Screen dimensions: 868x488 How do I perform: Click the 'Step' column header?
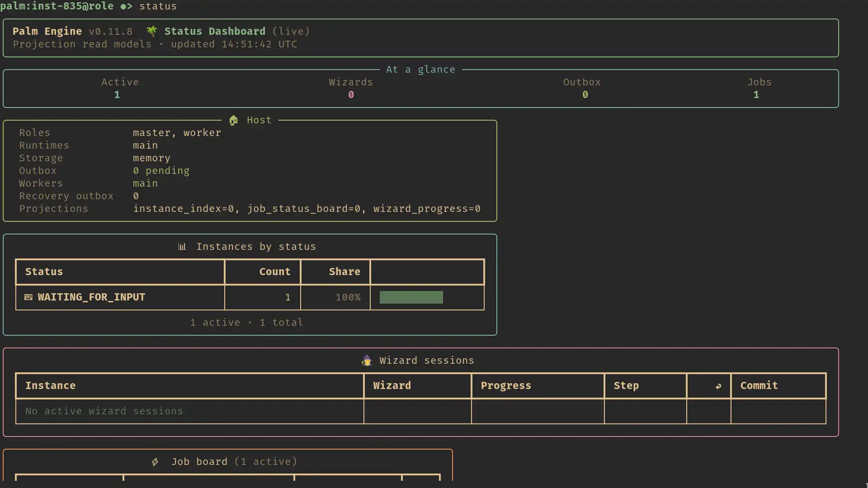point(627,386)
